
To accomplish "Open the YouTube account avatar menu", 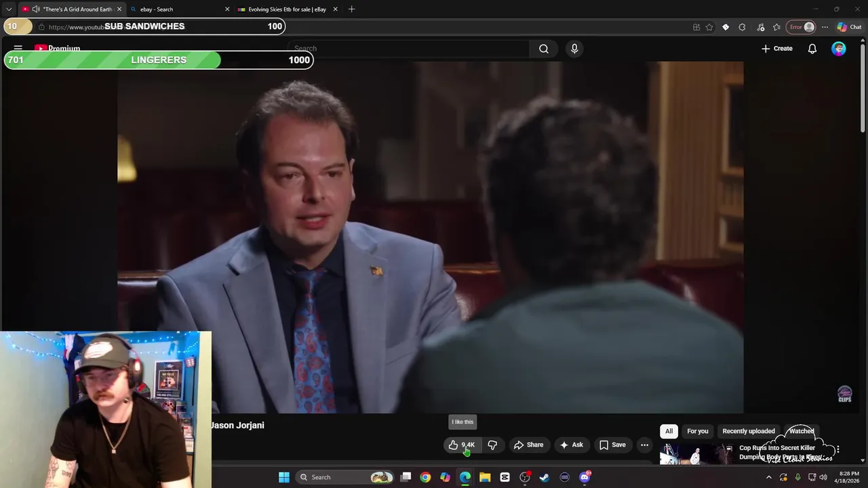I will 839,48.
